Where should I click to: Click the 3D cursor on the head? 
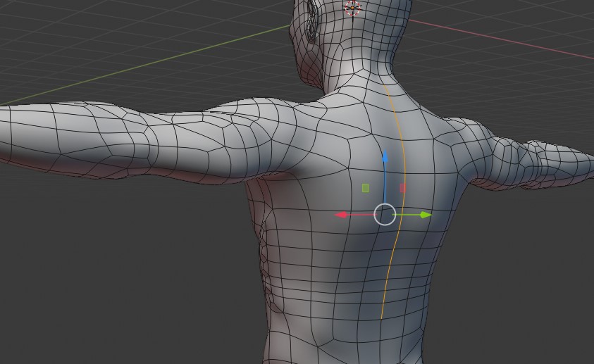click(353, 8)
